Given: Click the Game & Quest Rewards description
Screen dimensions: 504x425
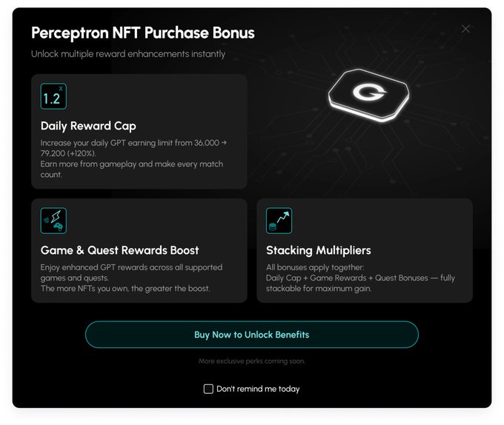Looking at the screenshot, I should (131, 278).
